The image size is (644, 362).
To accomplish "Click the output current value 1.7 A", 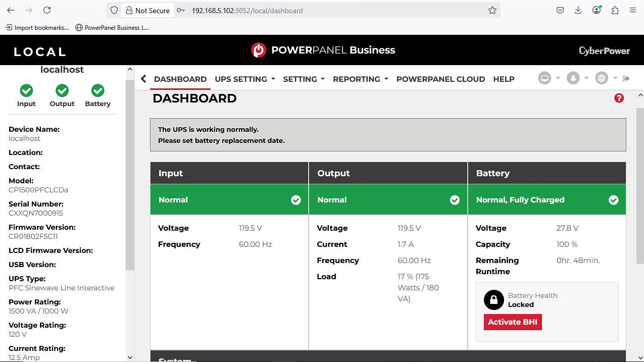I will [406, 244].
